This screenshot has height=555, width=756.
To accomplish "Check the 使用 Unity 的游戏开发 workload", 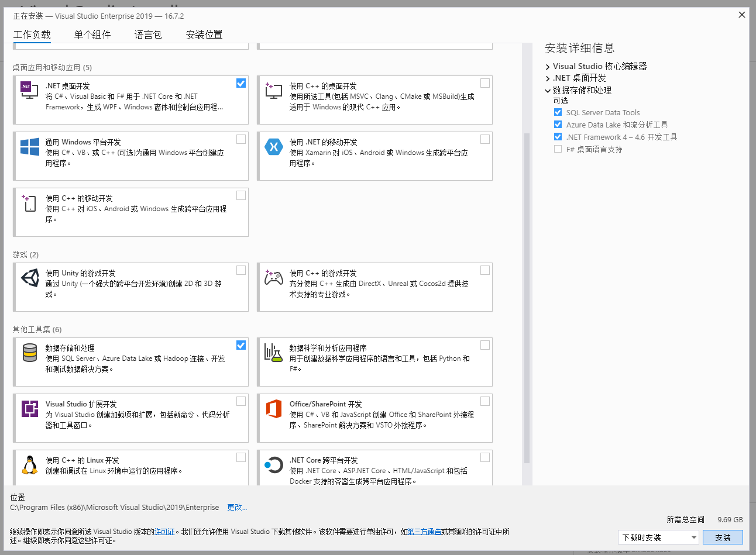I will click(x=241, y=270).
